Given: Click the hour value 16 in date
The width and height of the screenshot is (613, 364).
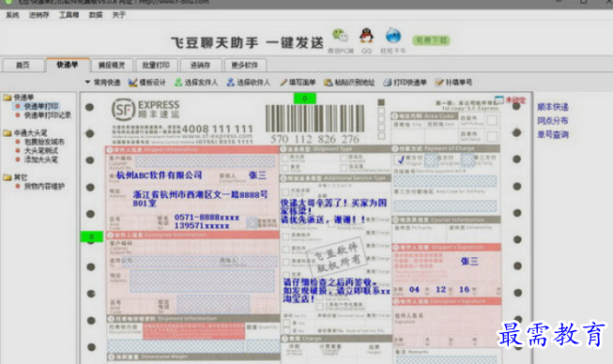Looking at the screenshot, I should pos(464,289).
